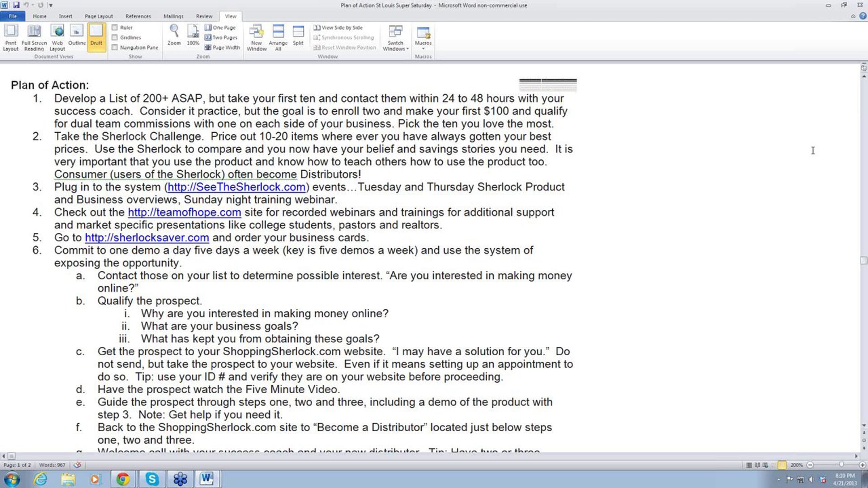Open Google Chrome from taskbar
The height and width of the screenshot is (488, 868).
[x=123, y=479]
